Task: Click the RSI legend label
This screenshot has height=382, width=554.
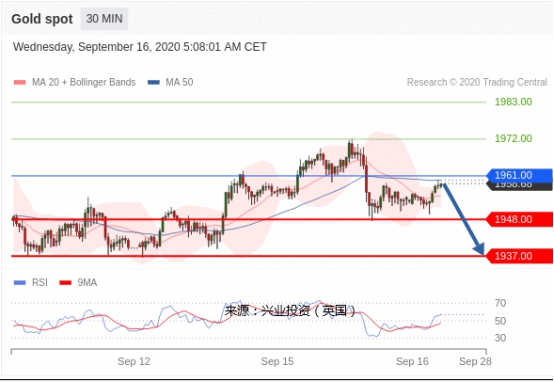Action: point(40,283)
